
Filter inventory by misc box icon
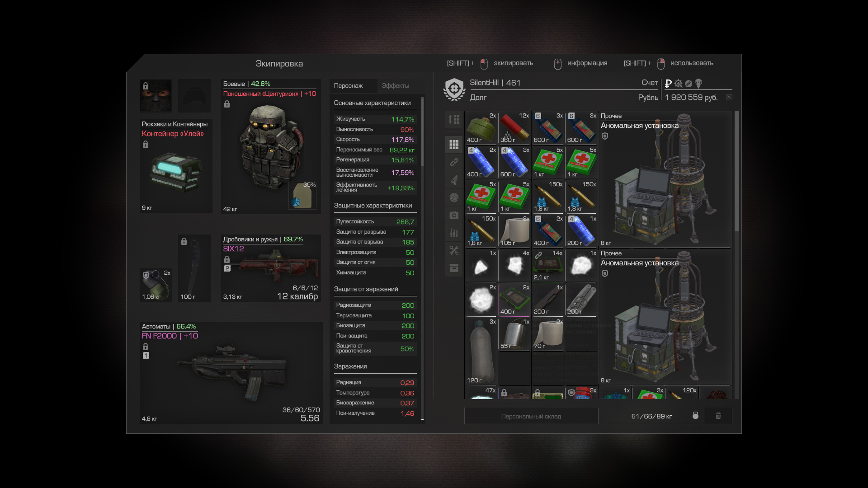(454, 268)
